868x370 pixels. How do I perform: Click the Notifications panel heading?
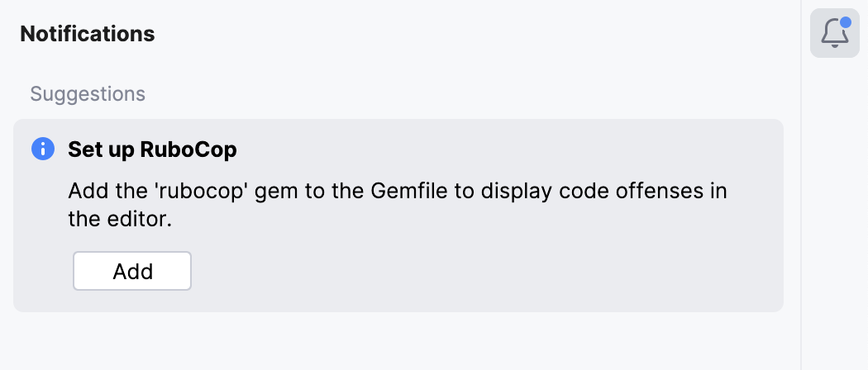[x=88, y=34]
